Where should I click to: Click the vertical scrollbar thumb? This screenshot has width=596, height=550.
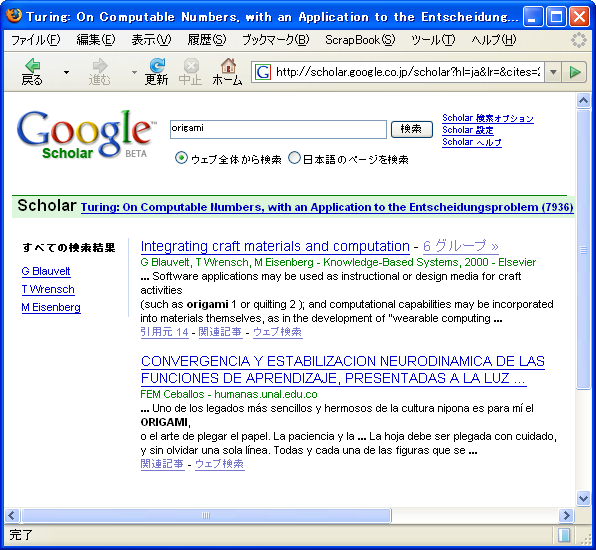[583, 250]
